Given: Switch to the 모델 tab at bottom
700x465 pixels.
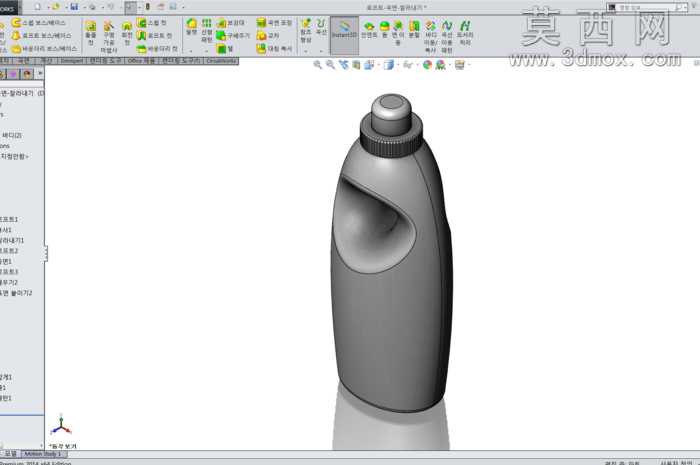Looking at the screenshot, I should pos(10,454).
